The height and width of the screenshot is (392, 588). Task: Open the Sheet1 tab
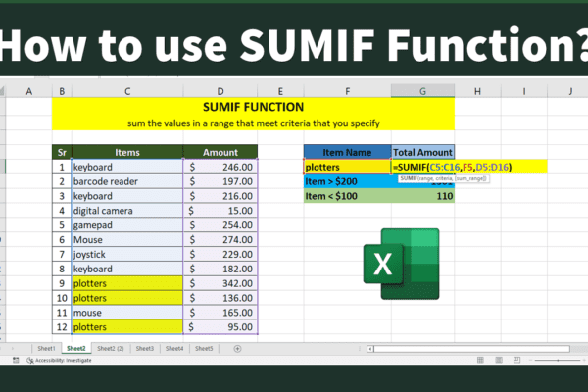pos(46,349)
